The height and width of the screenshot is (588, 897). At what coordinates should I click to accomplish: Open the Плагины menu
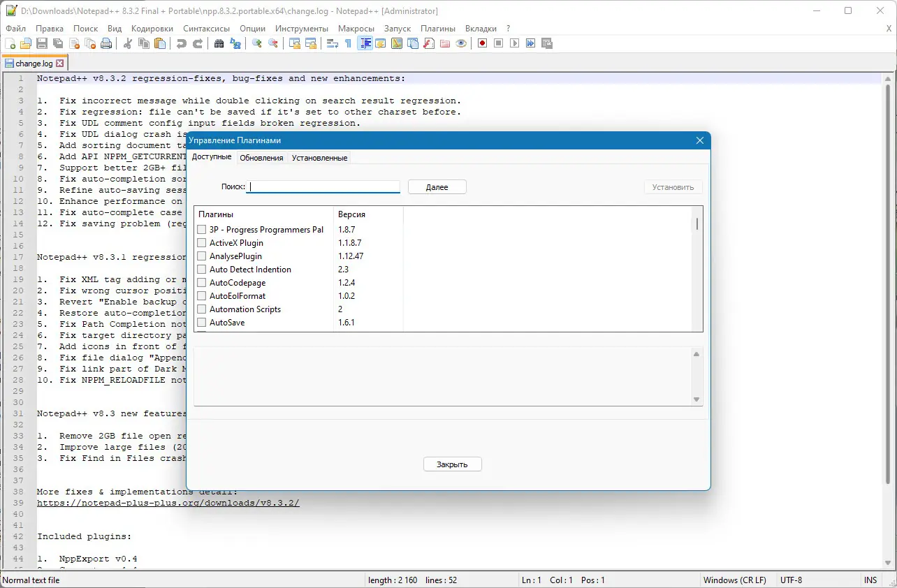[437, 29]
